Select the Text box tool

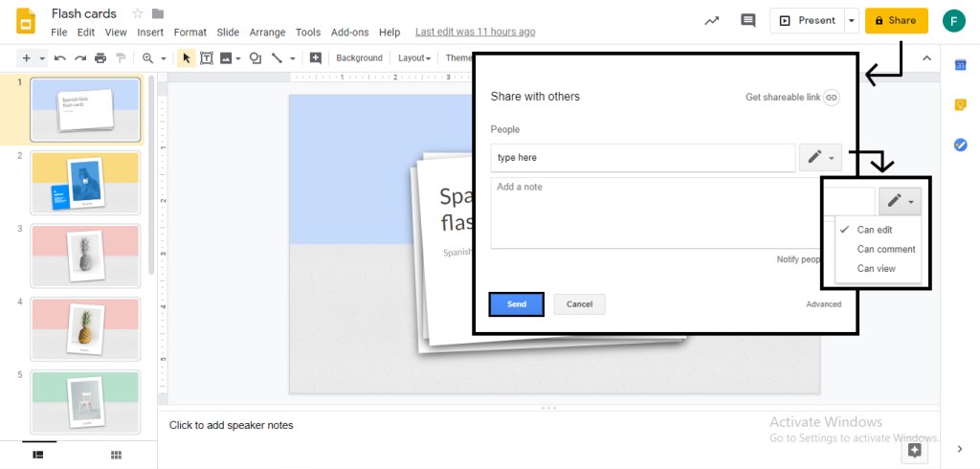207,58
